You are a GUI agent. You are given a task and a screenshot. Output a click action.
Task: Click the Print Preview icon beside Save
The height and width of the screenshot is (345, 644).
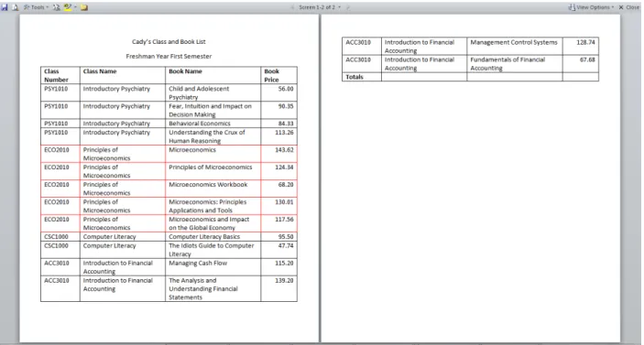[15, 7]
